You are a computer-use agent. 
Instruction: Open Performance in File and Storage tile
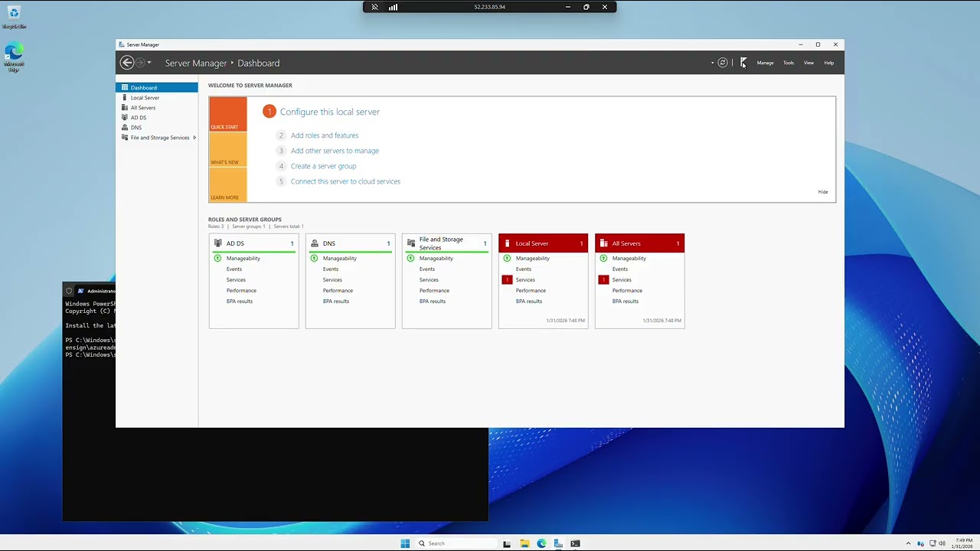tap(434, 290)
